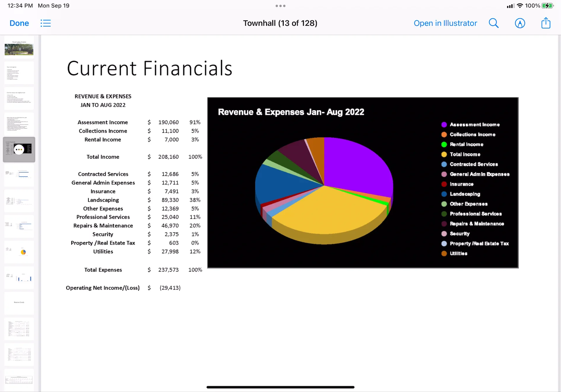
Task: Click the Operating Net Income/(Loss) label
Action: [x=103, y=288]
